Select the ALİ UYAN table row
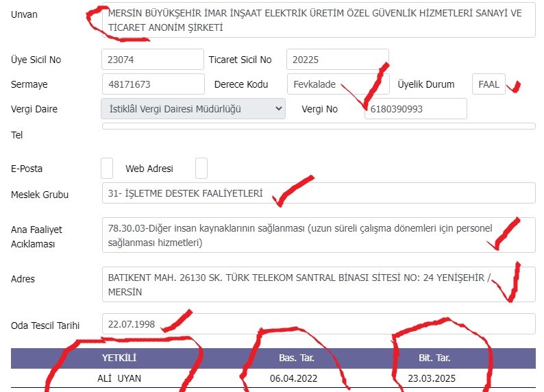The image size is (544, 392). point(273,378)
